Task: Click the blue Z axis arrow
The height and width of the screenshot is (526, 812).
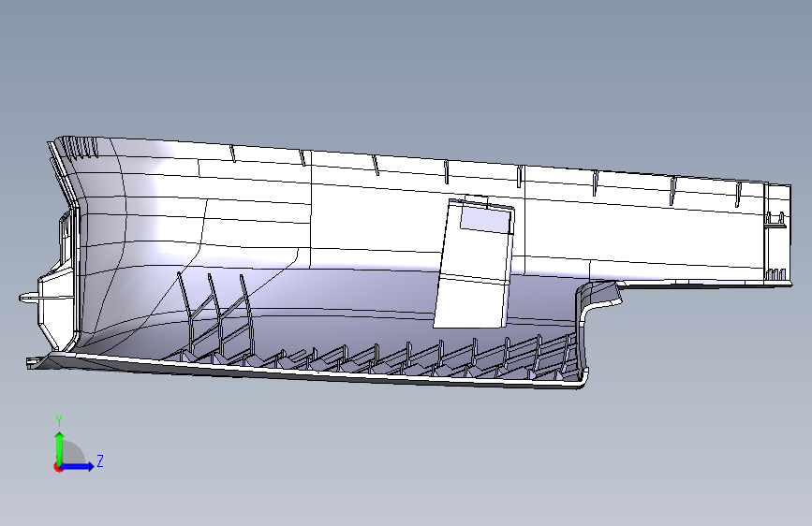Action: [77, 466]
